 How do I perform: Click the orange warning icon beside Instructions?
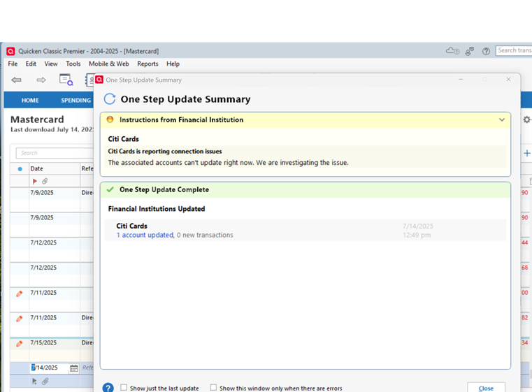coord(110,119)
